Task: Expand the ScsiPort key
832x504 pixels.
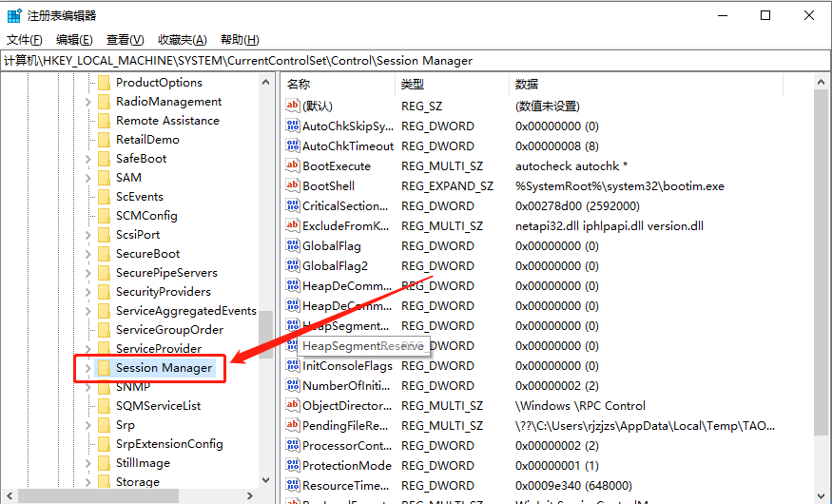Action: [x=88, y=235]
